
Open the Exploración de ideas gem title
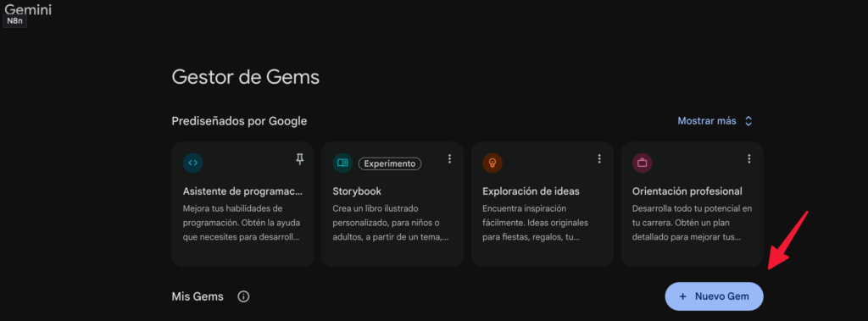531,191
